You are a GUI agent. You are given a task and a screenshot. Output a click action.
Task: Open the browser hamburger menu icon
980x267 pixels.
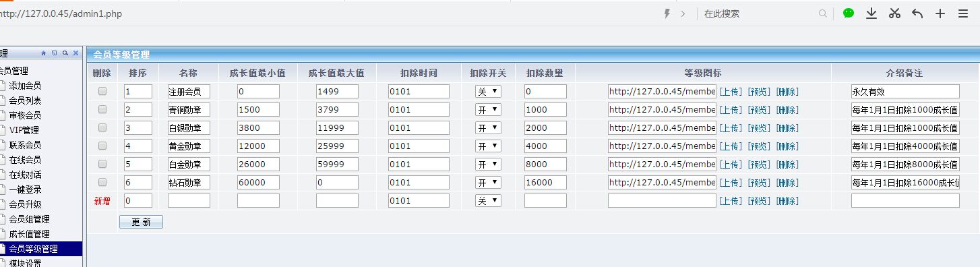(962, 13)
